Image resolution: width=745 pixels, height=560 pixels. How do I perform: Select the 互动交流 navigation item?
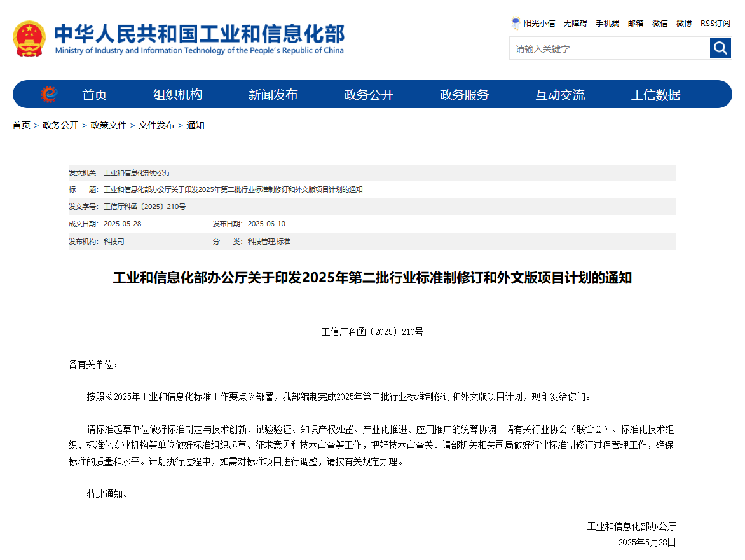tap(559, 95)
